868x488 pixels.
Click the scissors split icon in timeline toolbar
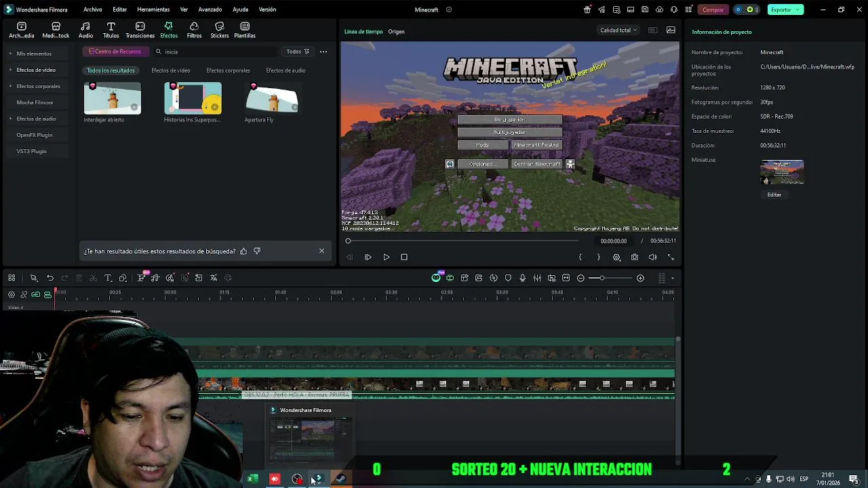coord(94,278)
